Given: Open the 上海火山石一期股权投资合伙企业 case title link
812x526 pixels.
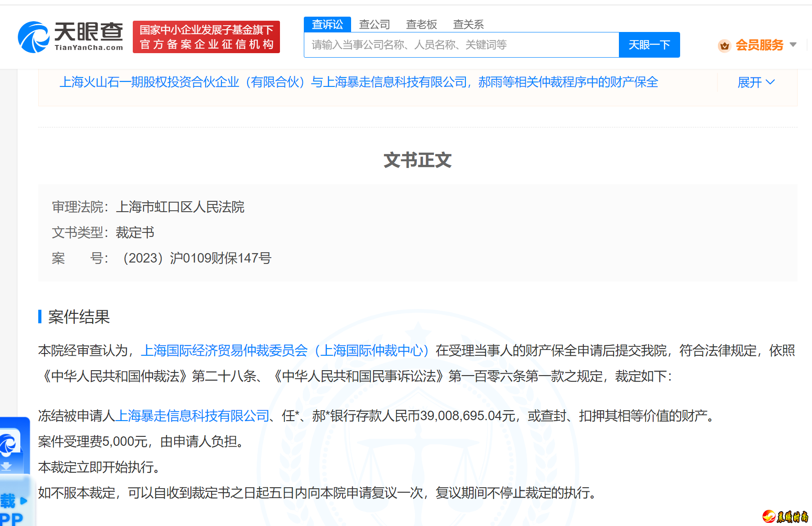Looking at the screenshot, I should [359, 82].
